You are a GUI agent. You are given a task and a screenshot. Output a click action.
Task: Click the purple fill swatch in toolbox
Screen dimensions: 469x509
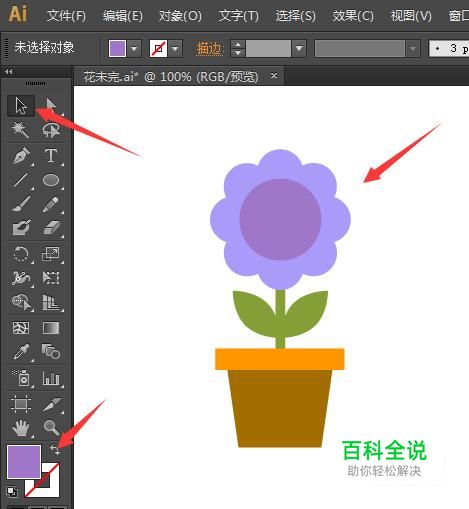coord(24,462)
